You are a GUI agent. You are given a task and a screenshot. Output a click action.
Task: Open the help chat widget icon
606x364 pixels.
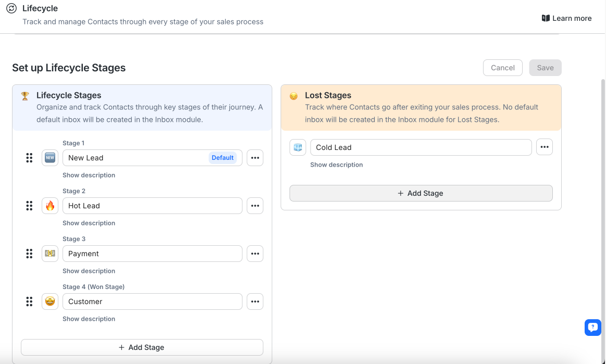click(592, 328)
